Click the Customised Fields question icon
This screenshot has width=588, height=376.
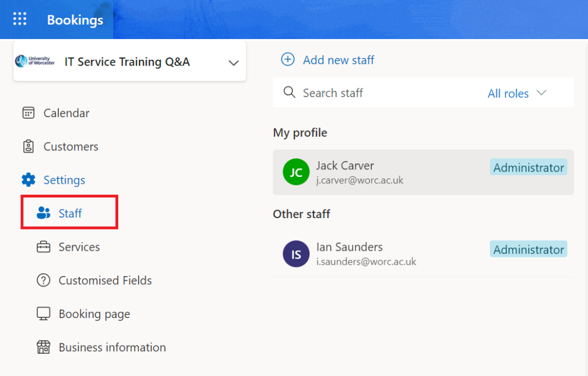pyautogui.click(x=44, y=280)
